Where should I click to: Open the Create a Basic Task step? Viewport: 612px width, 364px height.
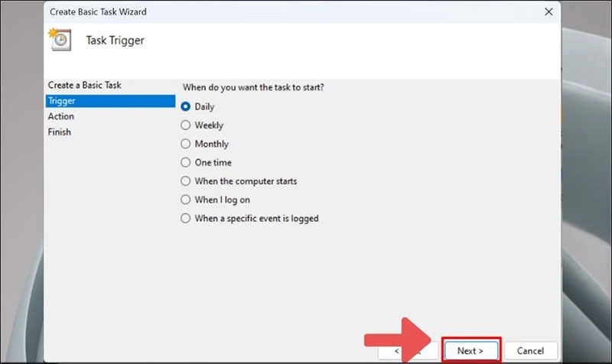click(84, 85)
